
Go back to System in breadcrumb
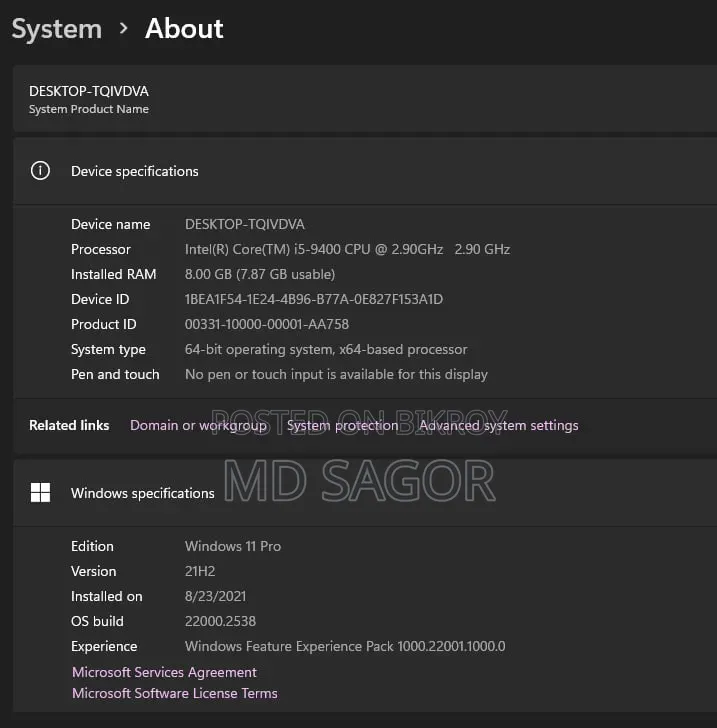click(x=57, y=29)
